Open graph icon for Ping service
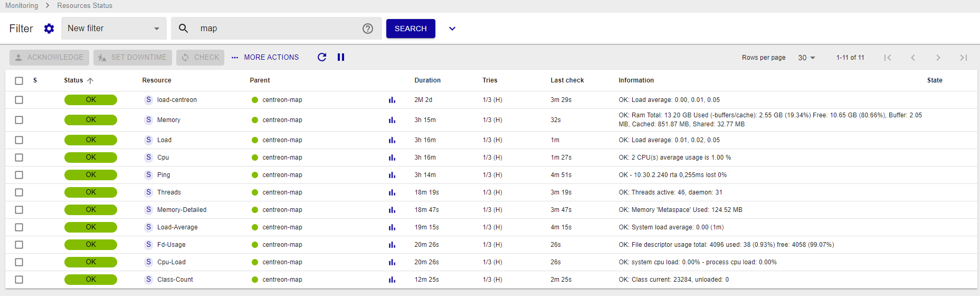This screenshot has width=980, height=296. click(392, 175)
